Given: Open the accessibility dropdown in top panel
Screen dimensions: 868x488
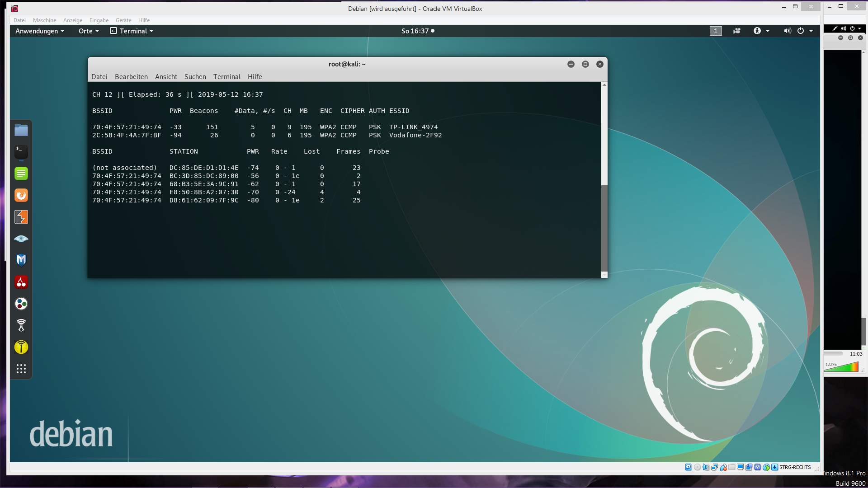Looking at the screenshot, I should pyautogui.click(x=761, y=31).
